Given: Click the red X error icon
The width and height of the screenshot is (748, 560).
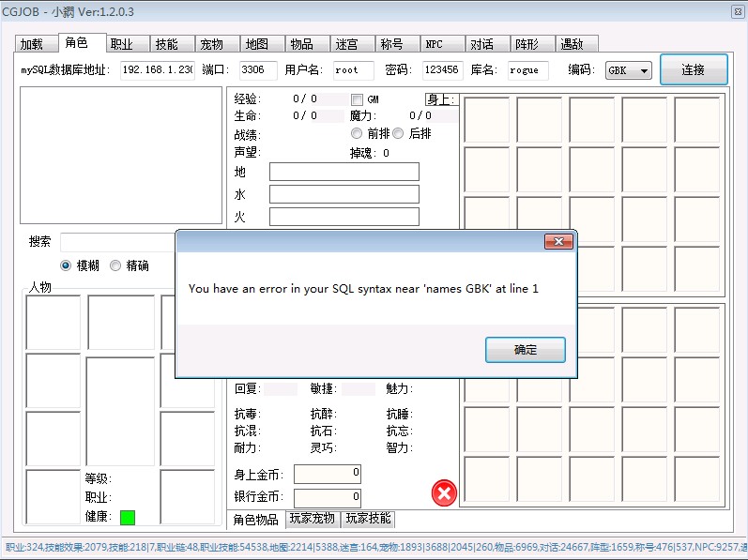Looking at the screenshot, I should [x=444, y=492].
